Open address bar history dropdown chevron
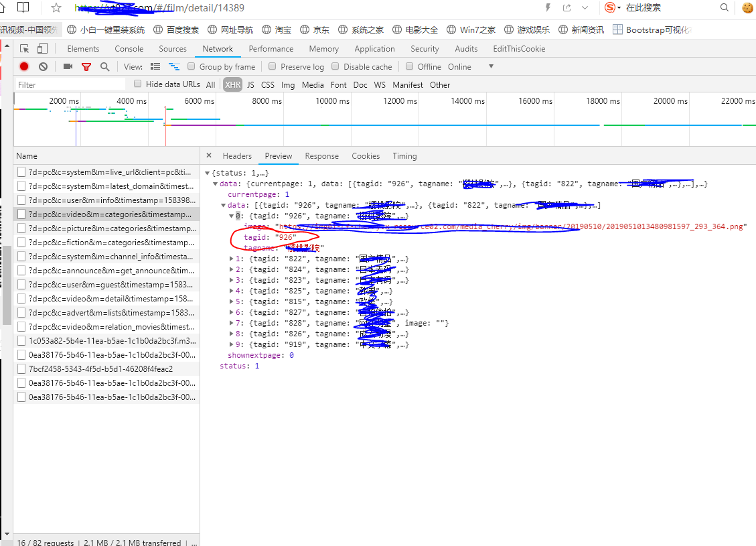 click(x=585, y=7)
